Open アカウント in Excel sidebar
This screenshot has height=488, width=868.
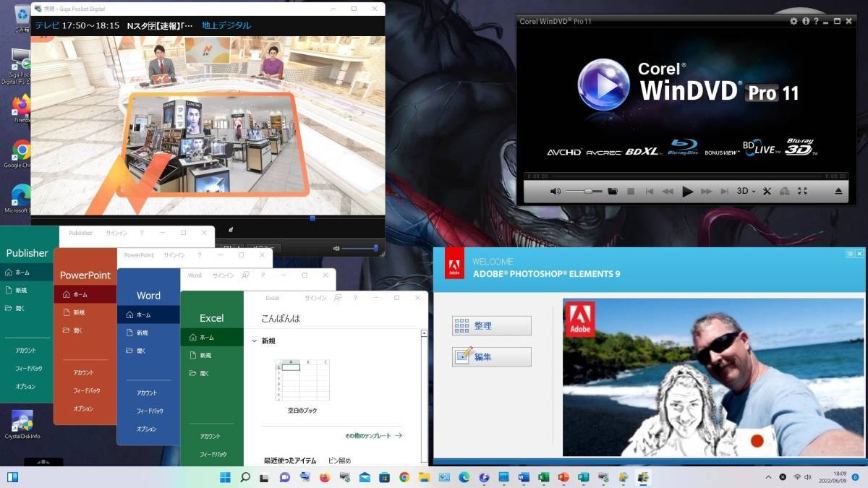coord(210,437)
